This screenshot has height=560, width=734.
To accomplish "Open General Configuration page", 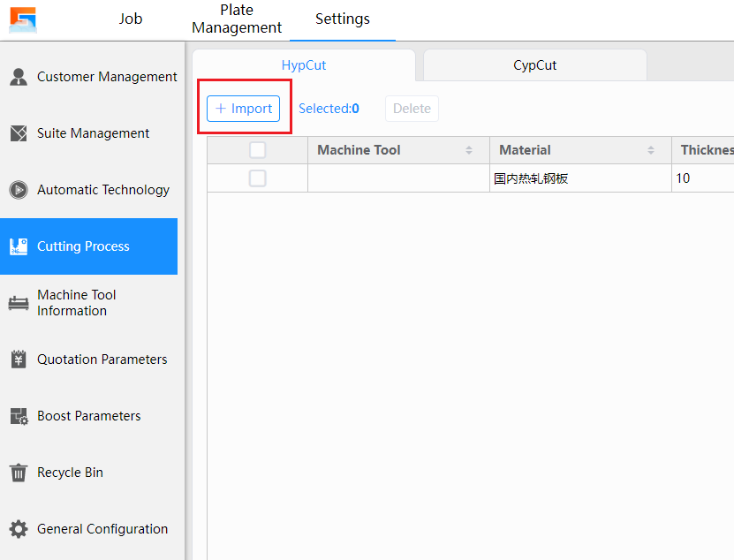I will 89,529.
